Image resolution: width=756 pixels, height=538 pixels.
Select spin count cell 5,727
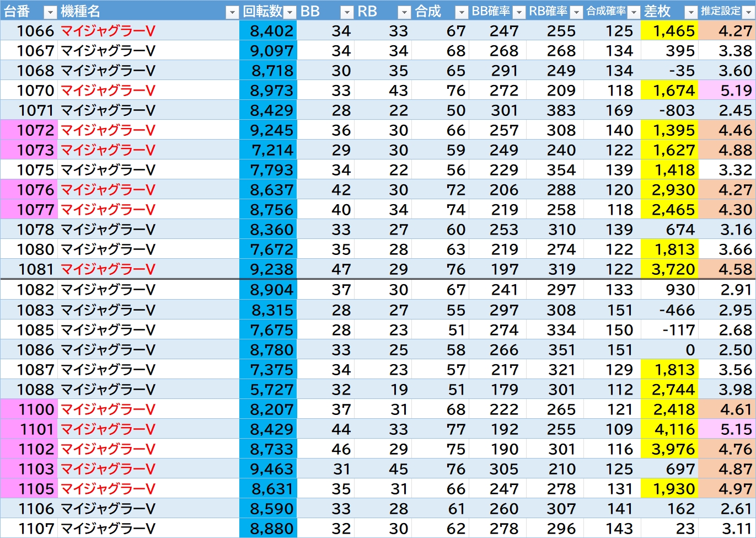(x=269, y=390)
